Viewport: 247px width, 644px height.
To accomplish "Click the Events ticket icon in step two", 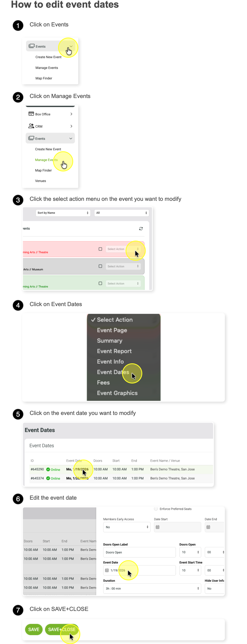I will coord(31,138).
